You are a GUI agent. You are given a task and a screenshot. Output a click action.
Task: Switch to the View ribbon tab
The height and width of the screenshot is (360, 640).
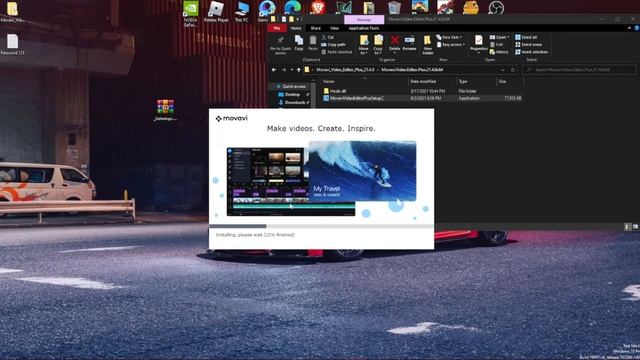coord(334,28)
